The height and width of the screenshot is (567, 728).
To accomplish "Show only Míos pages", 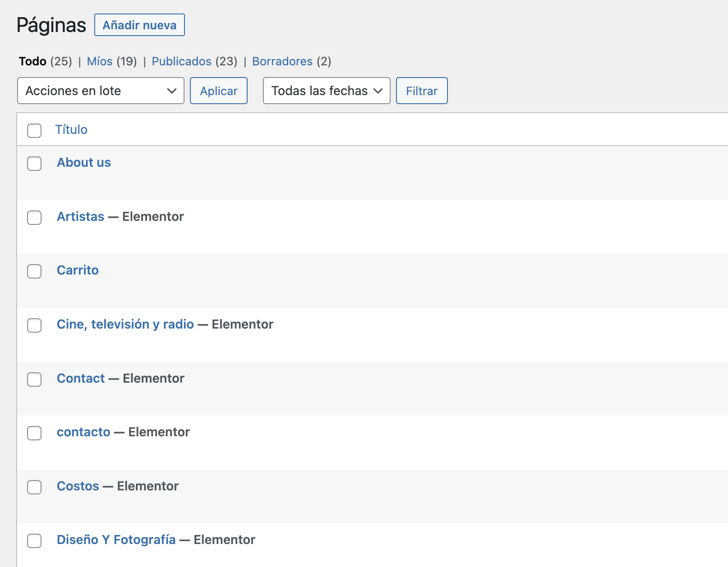I will coord(100,61).
